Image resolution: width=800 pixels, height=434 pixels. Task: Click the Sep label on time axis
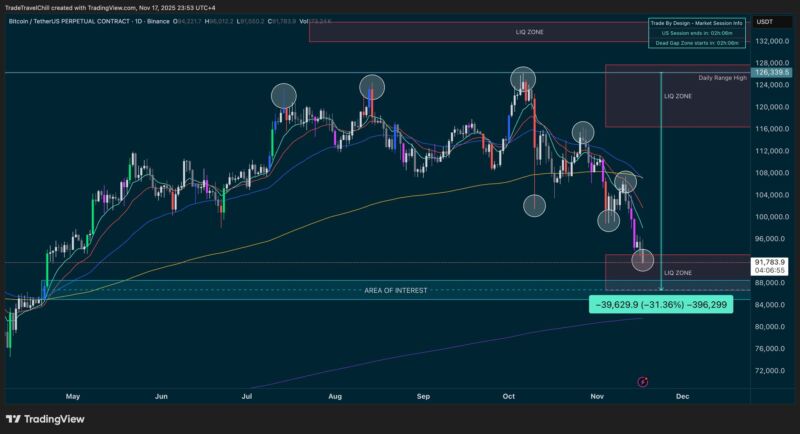(x=423, y=396)
